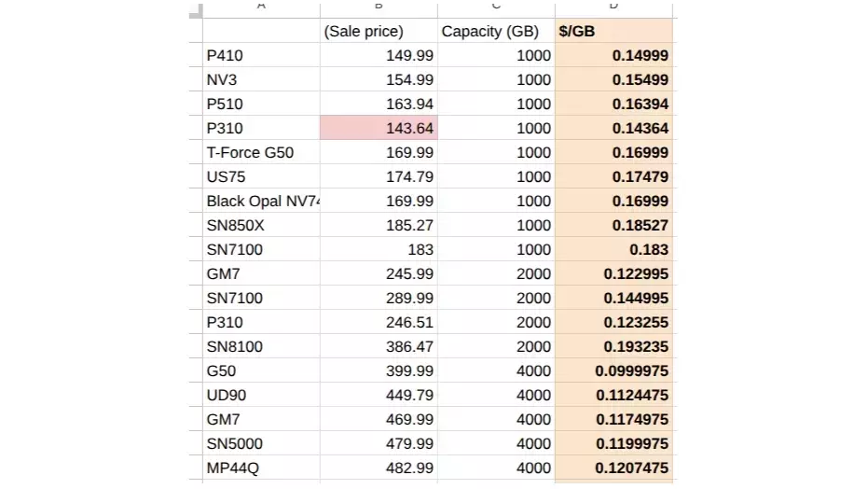Image resolution: width=868 pixels, height=489 pixels.
Task: Click the (Sale price) header cell
Action: [x=379, y=31]
